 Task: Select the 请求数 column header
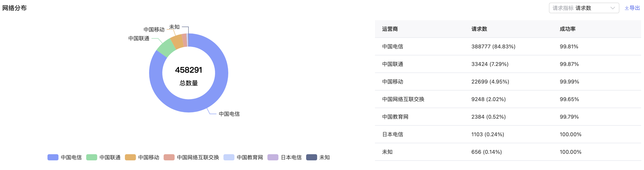(x=479, y=29)
